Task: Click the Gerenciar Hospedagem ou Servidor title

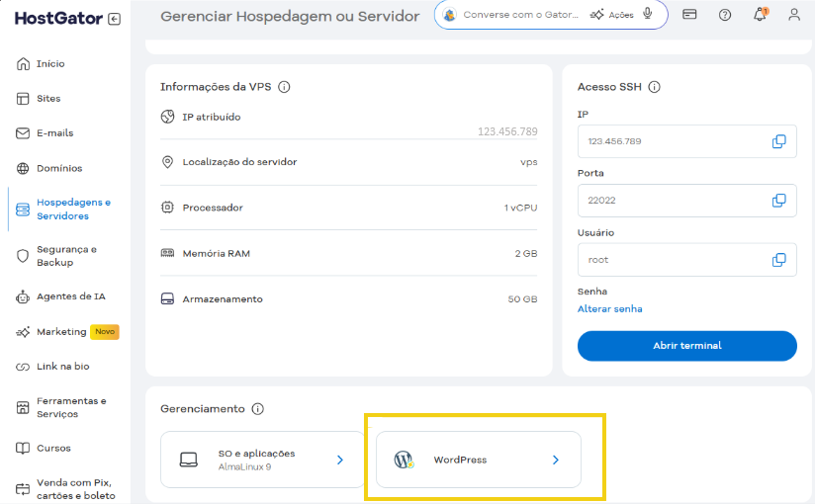Action: (x=290, y=17)
